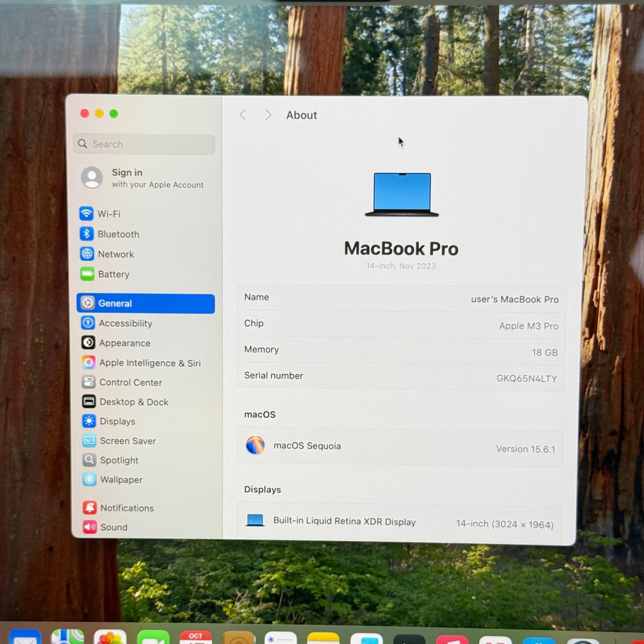Screen dimensions: 644x644
Task: Edit the computer name field
Action: click(514, 299)
